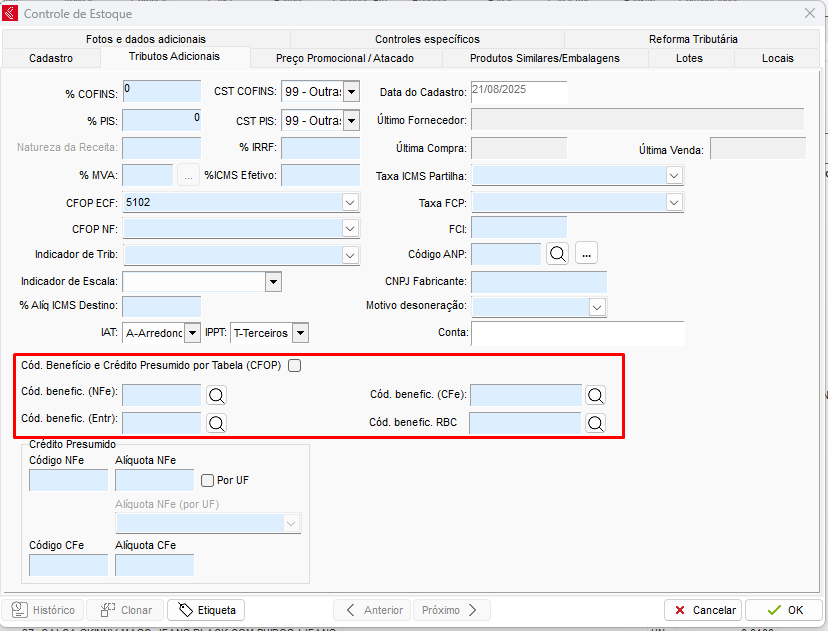
Task: Click ellipsis button beside % MVA field
Action: [189, 175]
